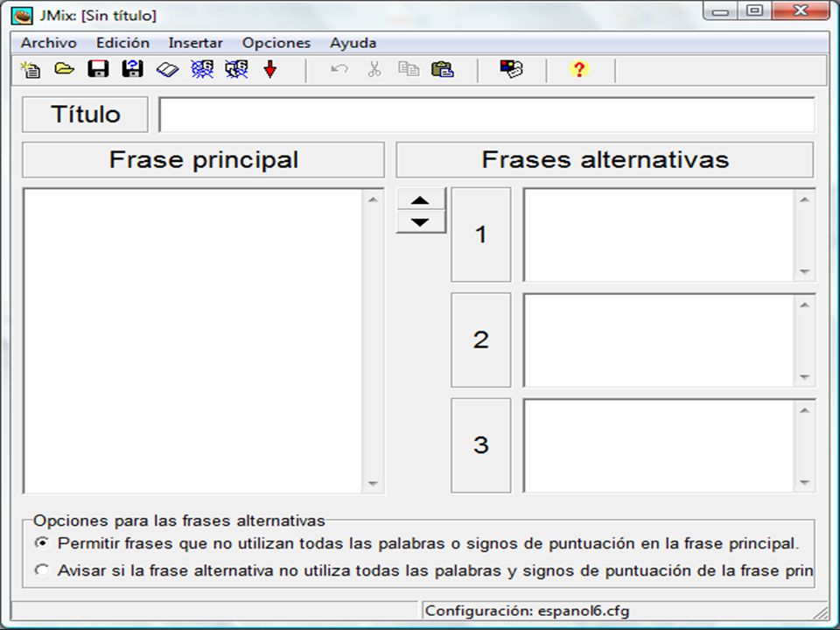Open the Edición menu
The width and height of the screenshot is (840, 630).
point(122,43)
